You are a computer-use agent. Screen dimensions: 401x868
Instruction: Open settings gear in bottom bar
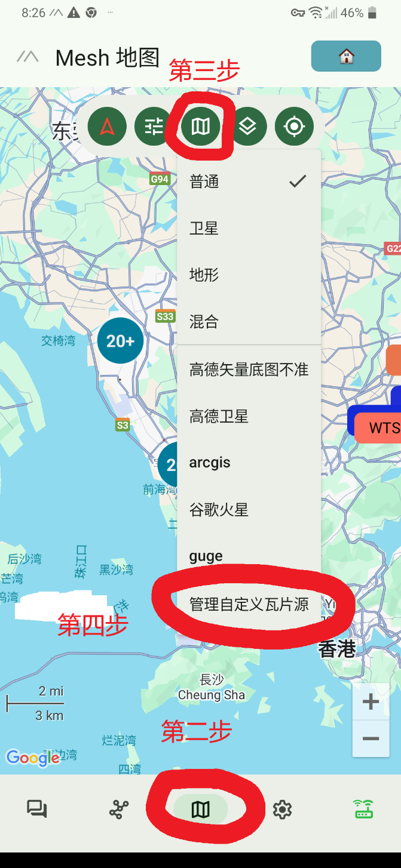(282, 809)
